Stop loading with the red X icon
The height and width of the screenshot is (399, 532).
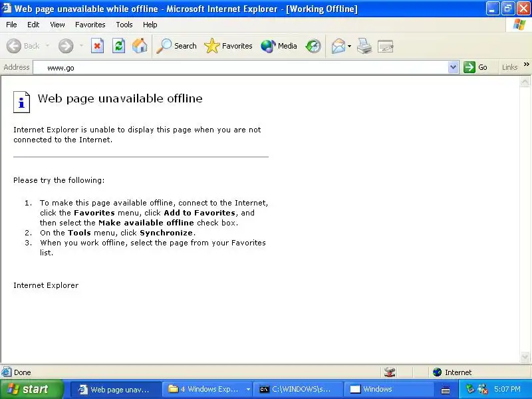click(97, 46)
